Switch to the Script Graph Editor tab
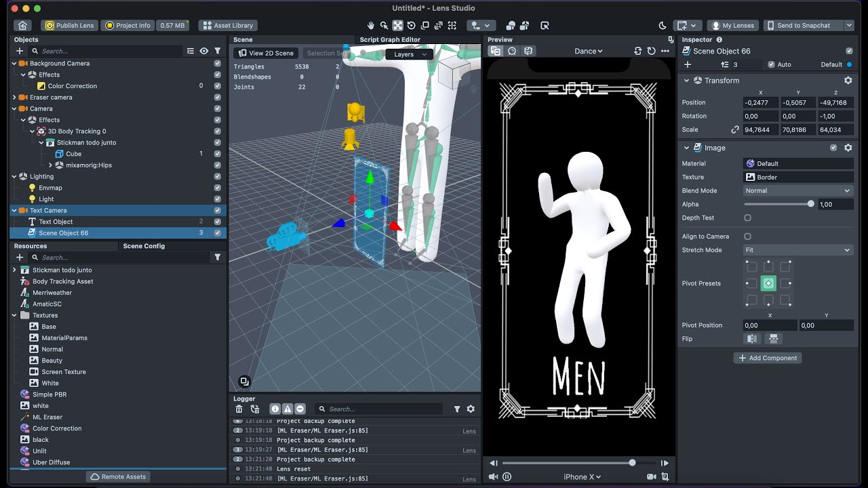 point(390,39)
